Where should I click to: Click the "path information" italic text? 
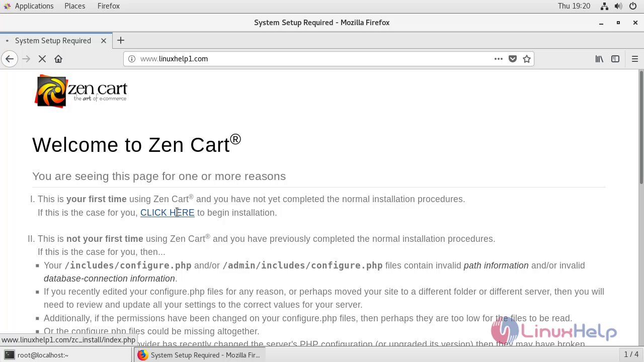[x=496, y=265]
